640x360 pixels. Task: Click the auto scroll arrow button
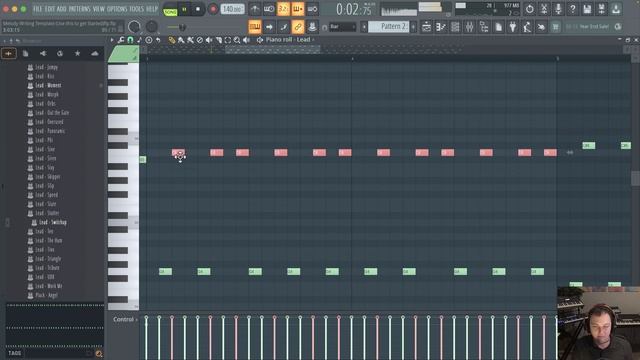(269, 27)
